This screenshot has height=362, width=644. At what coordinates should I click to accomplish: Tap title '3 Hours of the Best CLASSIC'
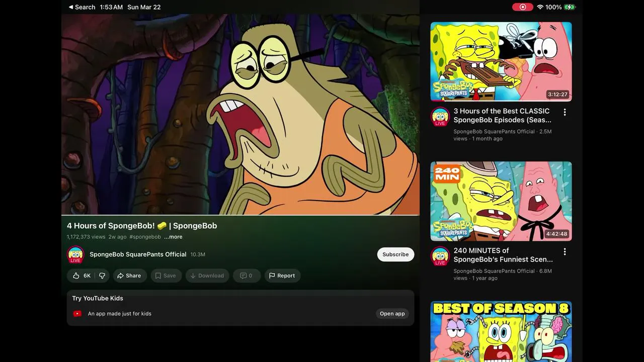[x=503, y=116]
